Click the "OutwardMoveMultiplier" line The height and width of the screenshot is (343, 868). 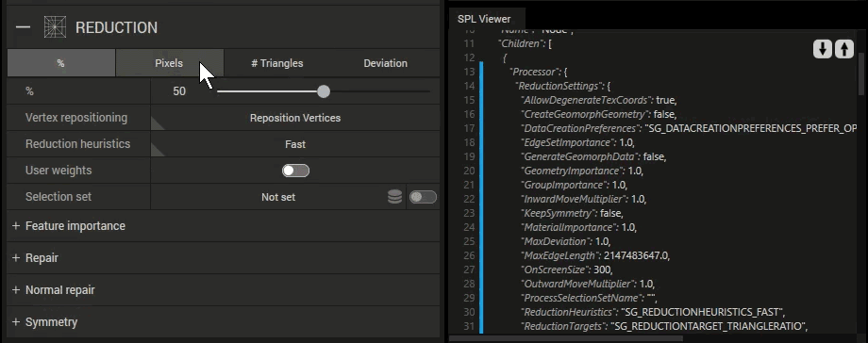point(588,284)
